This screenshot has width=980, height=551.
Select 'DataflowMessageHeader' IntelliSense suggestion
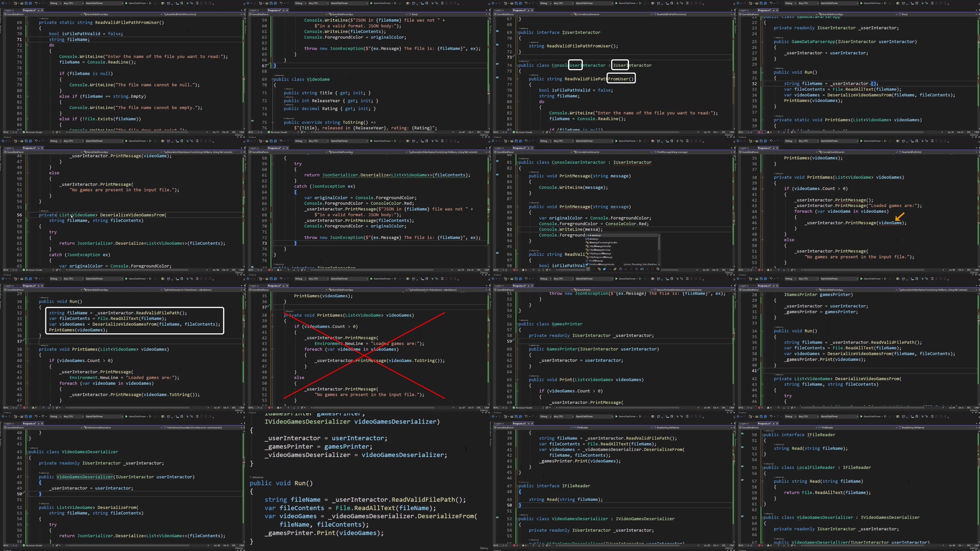pyautogui.click(x=622, y=264)
